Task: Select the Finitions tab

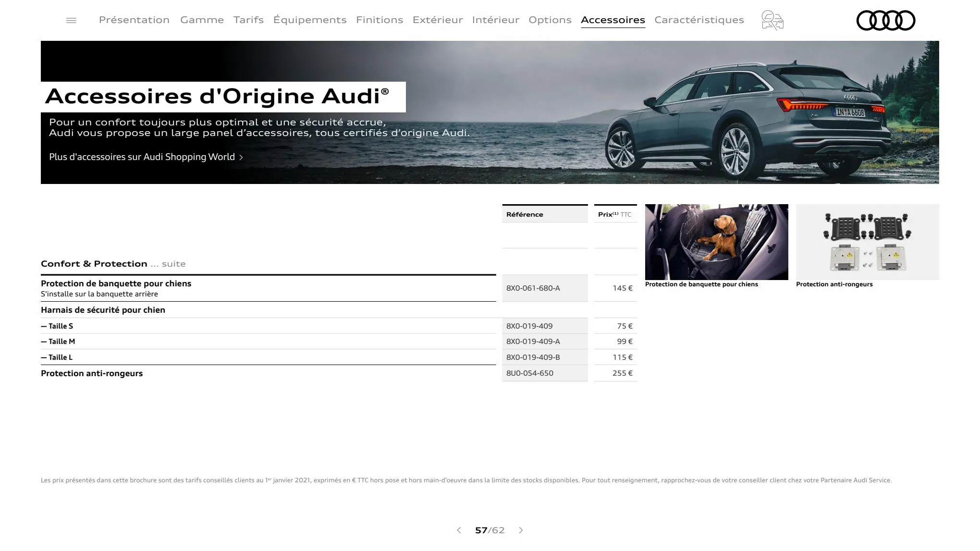Action: (380, 20)
